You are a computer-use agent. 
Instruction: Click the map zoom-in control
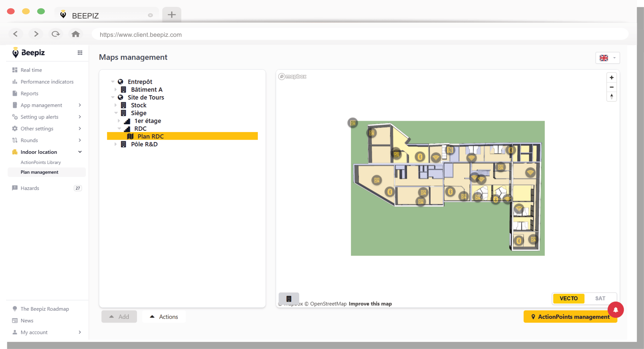pyautogui.click(x=612, y=77)
